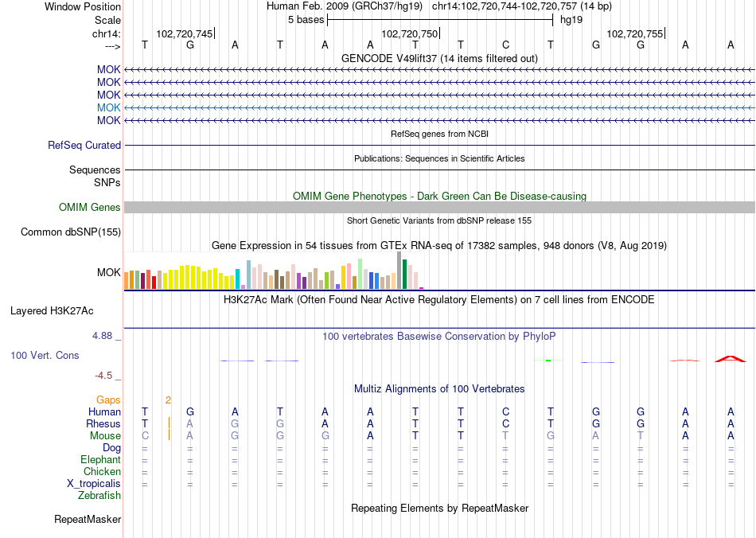Open the OMIM Gene Phenotypes track title
Viewport: 756px width, 538px height.
click(439, 197)
